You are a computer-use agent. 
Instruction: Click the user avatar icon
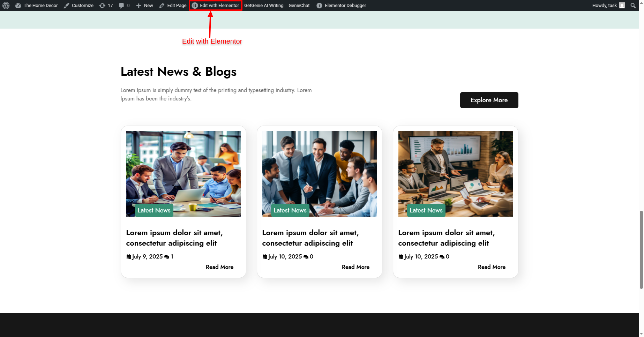(622, 6)
